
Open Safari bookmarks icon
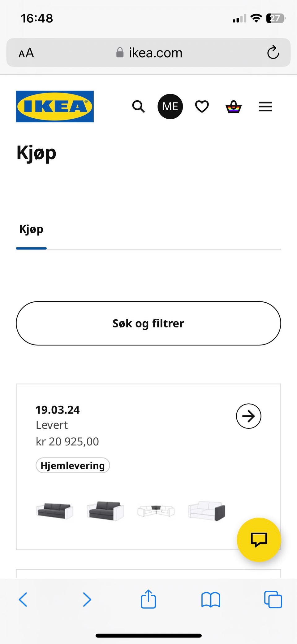(x=210, y=600)
